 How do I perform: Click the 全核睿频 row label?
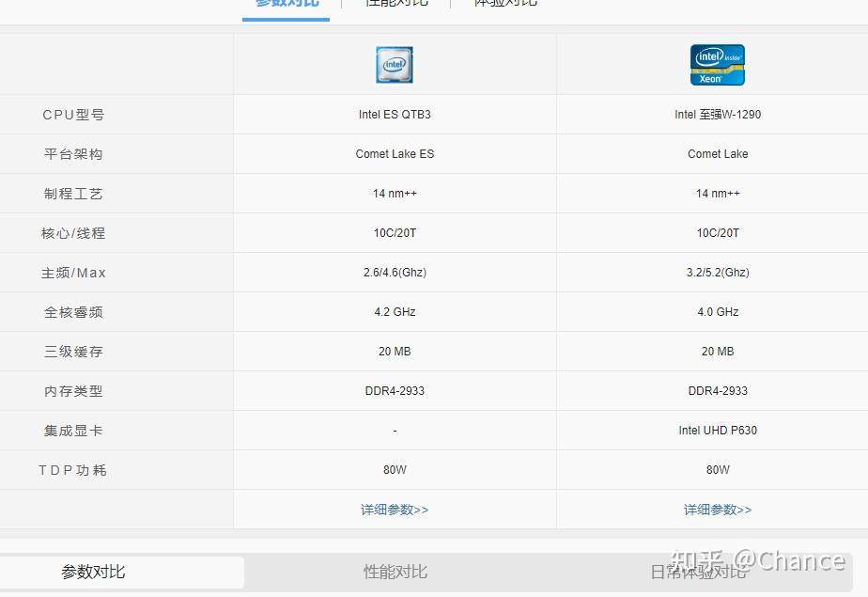pyautogui.click(x=73, y=312)
